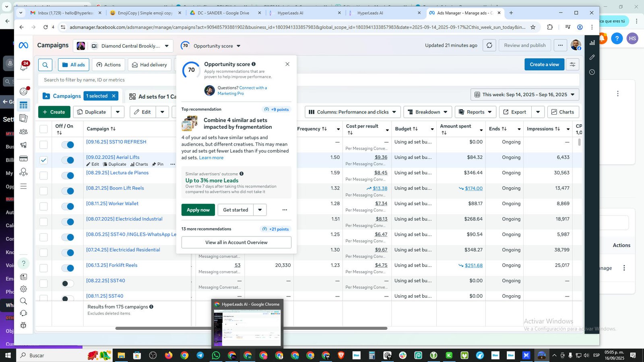This screenshot has height=362, width=644.
Task: Select the Had delivery filter tab
Action: pos(149,65)
